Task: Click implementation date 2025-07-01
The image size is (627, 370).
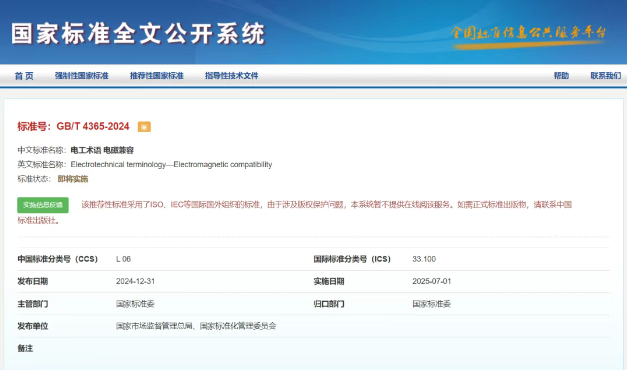Action: [432, 282]
